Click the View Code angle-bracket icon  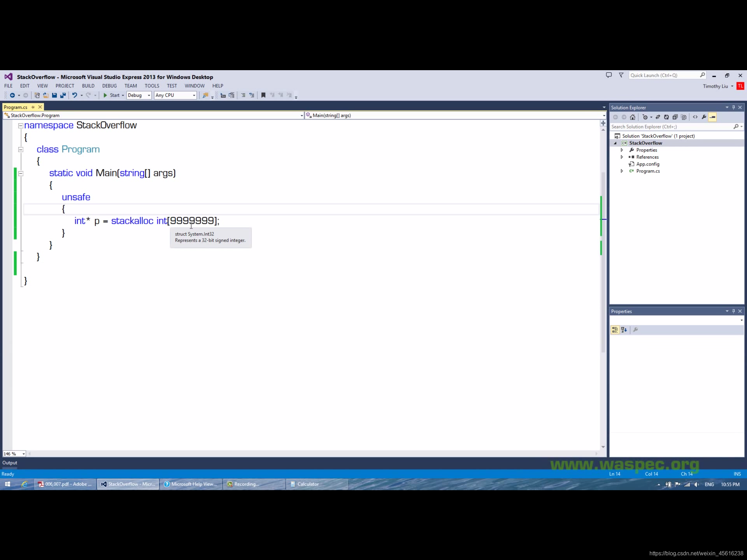click(695, 117)
